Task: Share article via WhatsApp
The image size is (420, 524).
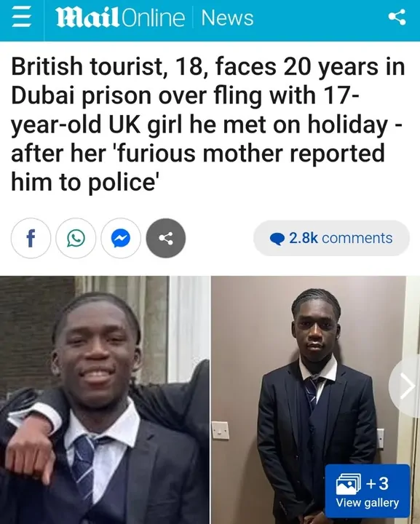Action: pyautogui.click(x=76, y=238)
